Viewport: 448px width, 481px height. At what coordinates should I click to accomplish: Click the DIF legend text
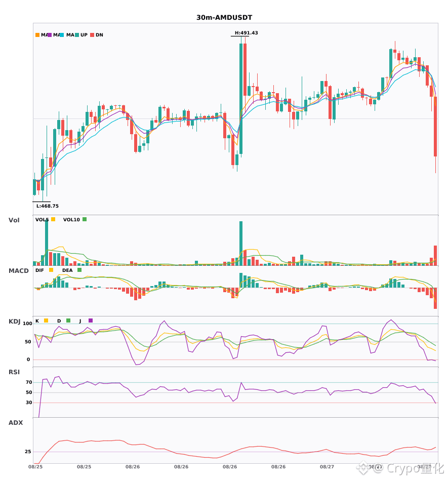coord(39,270)
